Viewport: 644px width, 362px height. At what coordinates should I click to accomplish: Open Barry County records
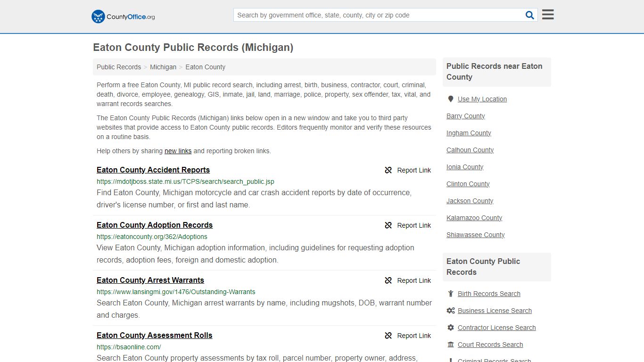point(466,116)
